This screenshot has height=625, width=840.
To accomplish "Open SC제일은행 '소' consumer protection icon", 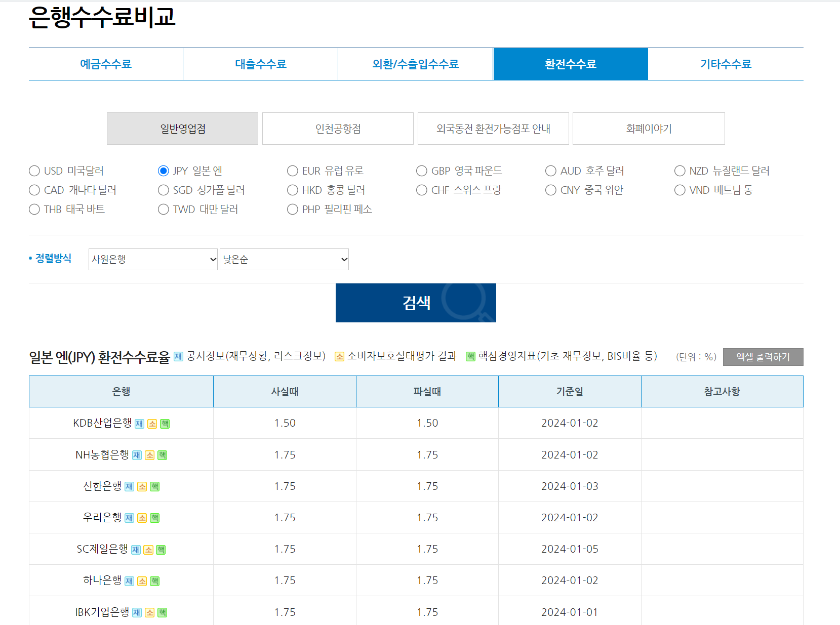I will pos(148,550).
